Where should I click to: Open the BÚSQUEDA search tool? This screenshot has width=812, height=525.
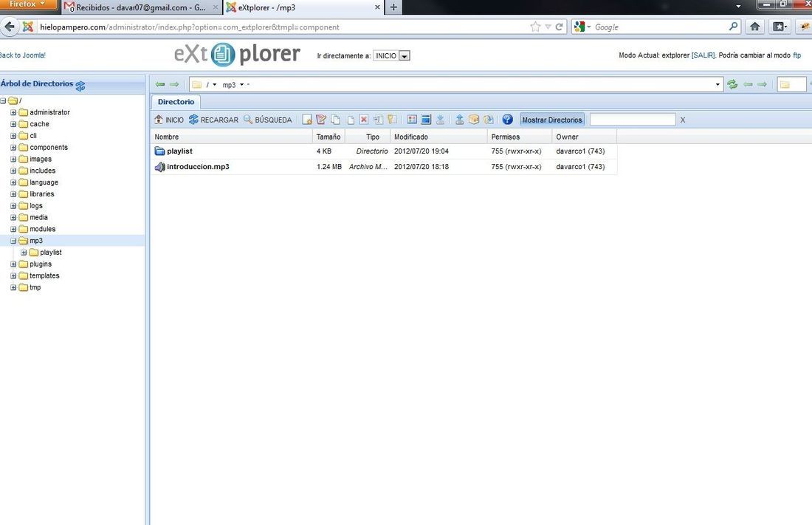pyautogui.click(x=268, y=120)
